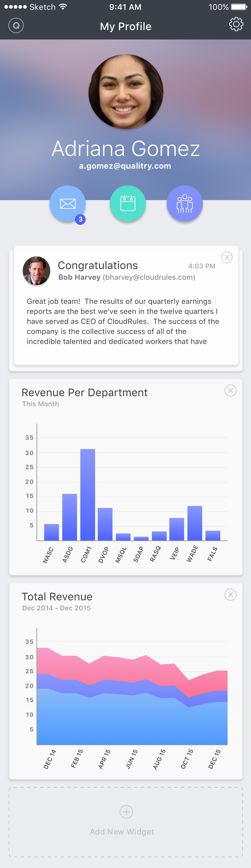Open settings gear in header
This screenshot has height=868, width=251.
(x=236, y=24)
